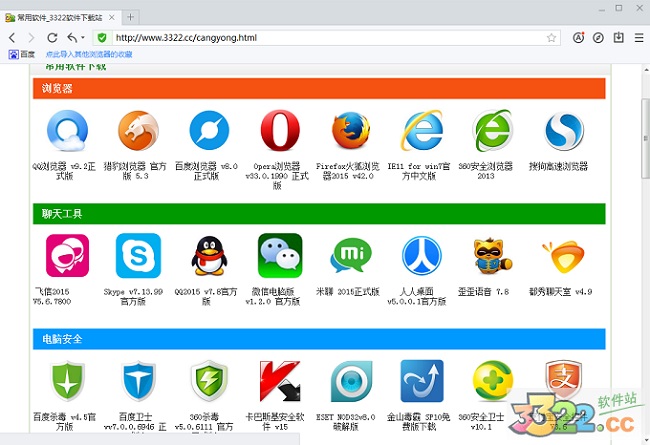Click the 聊天工具 green category header

coord(319,214)
